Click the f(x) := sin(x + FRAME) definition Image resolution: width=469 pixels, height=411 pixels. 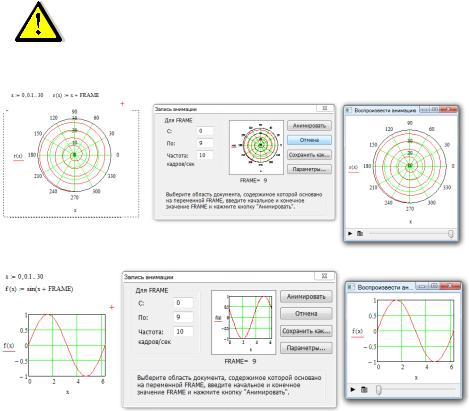pyautogui.click(x=39, y=289)
